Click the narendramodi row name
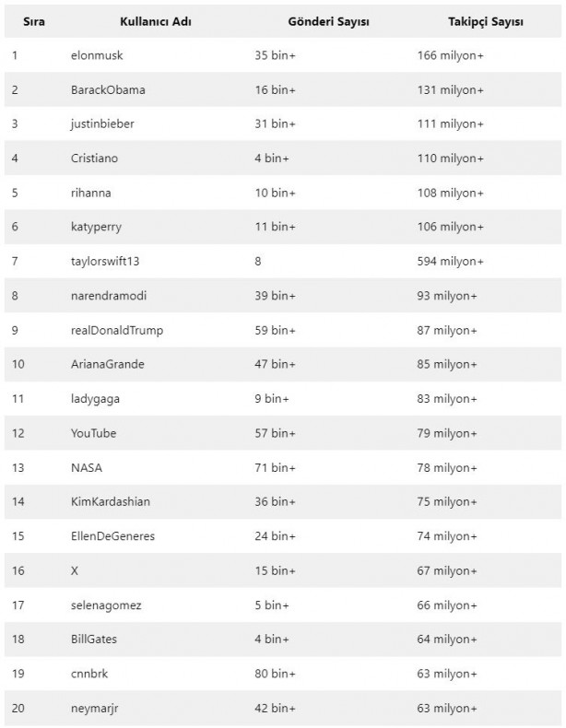Image resolution: width=566 pixels, height=728 pixels. click(x=108, y=295)
